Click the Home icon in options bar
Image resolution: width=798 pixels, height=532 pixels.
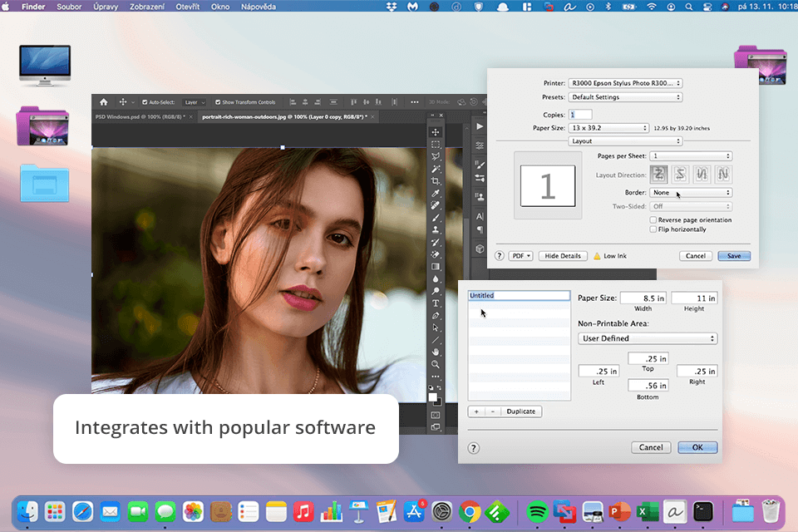106,102
